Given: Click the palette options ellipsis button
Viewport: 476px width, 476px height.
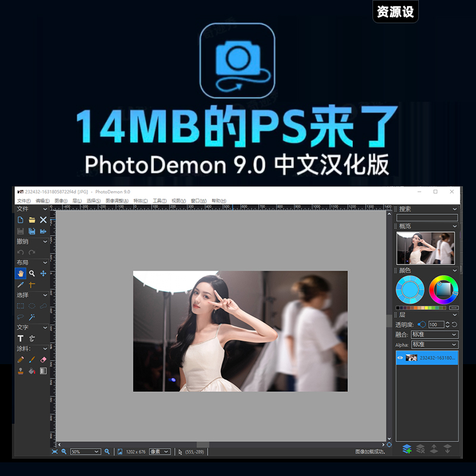Looking at the screenshot, I should pyautogui.click(x=454, y=308).
